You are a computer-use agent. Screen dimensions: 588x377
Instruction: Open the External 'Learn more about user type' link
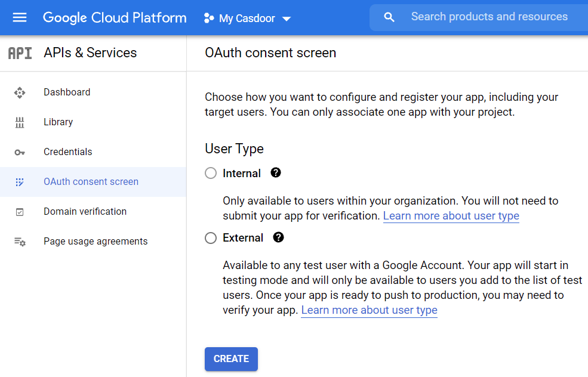point(369,310)
